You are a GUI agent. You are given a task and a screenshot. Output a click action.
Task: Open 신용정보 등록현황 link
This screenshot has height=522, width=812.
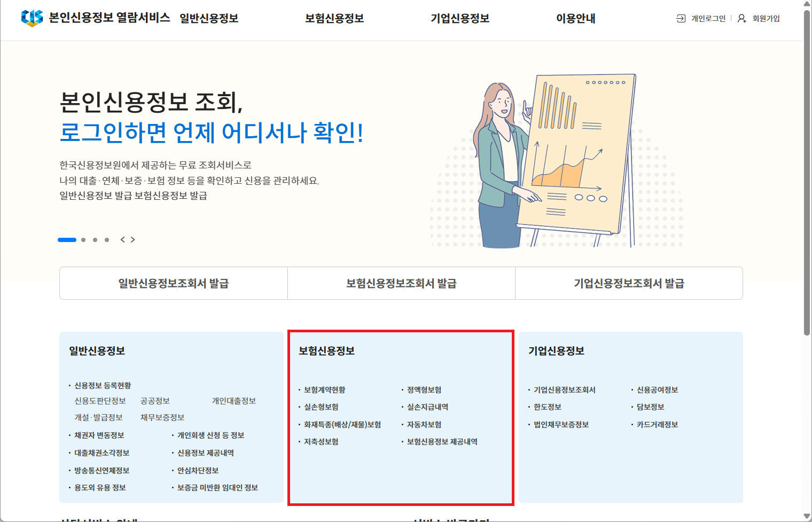pos(103,386)
